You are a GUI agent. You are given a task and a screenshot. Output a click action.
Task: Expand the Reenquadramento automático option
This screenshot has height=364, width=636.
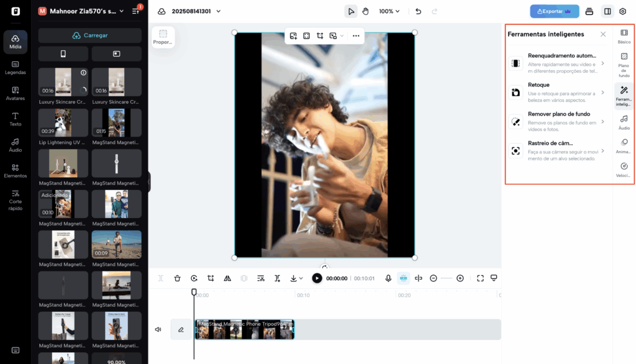602,63
